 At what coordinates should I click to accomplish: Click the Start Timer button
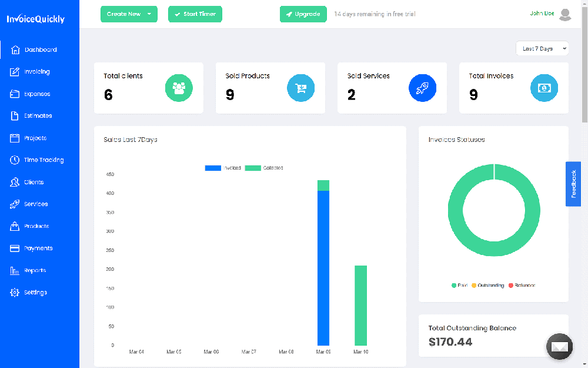point(195,14)
